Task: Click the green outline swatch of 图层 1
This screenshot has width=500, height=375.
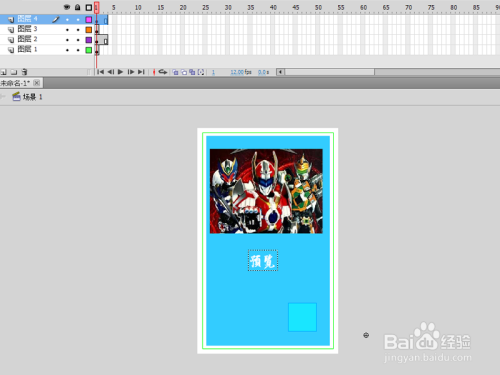Action: coord(89,50)
